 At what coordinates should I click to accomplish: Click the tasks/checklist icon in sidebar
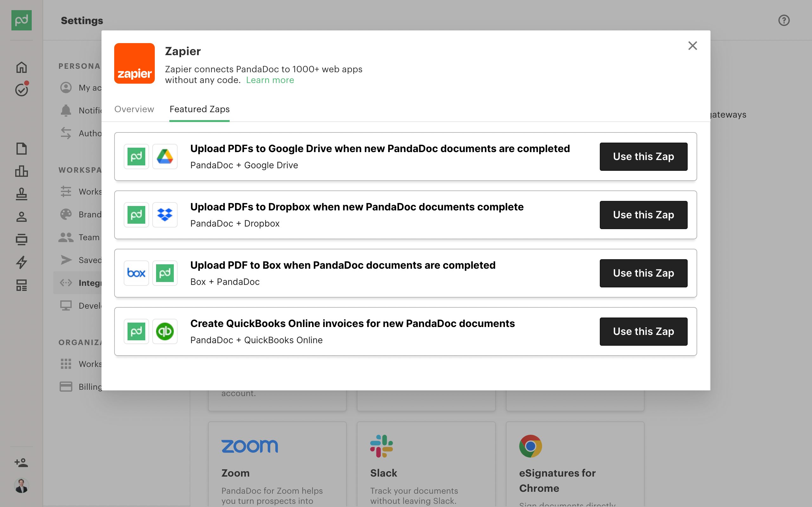click(21, 90)
